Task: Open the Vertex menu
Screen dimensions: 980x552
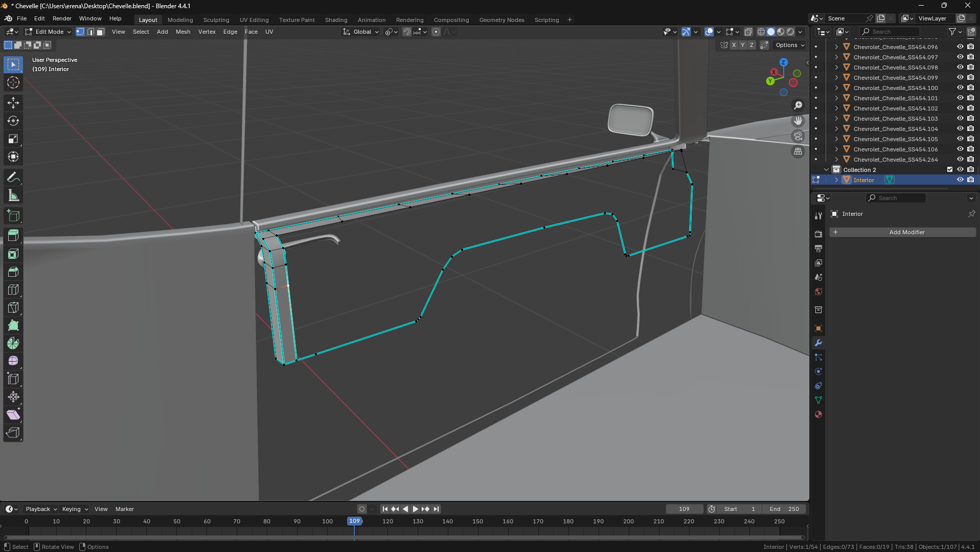Action: (207, 32)
